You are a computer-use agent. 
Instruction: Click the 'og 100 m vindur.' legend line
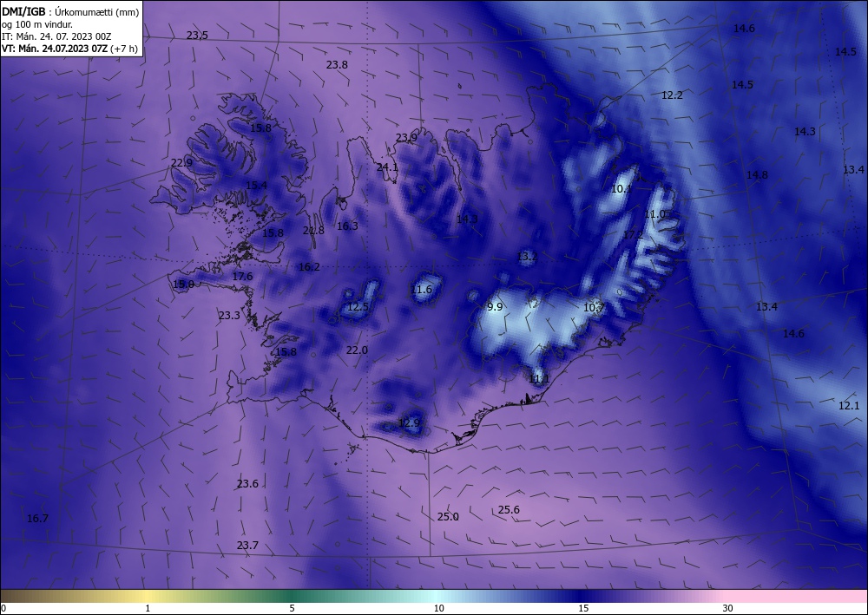[x=37, y=24]
